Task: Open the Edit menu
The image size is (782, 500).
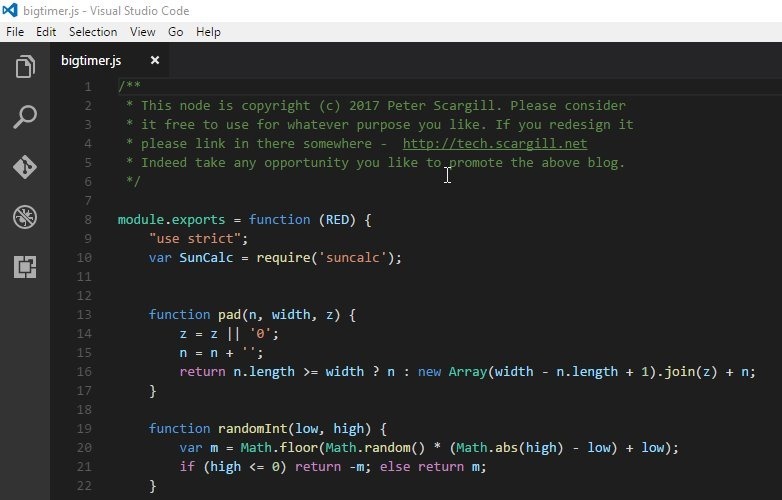Action: click(46, 32)
